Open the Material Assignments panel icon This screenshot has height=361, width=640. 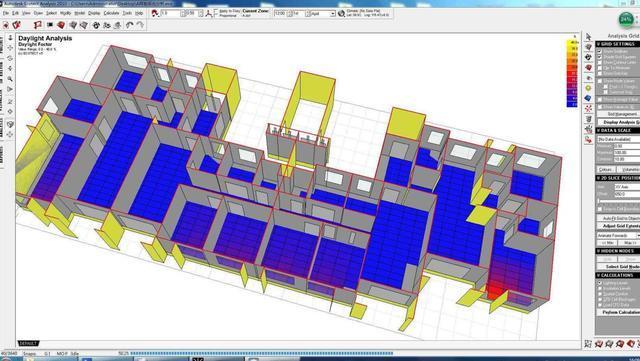coord(588,57)
